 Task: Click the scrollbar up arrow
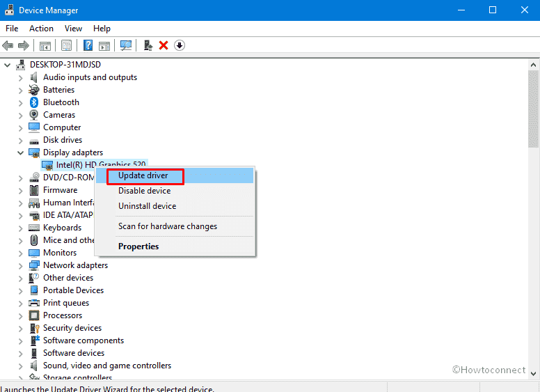pos(533,65)
